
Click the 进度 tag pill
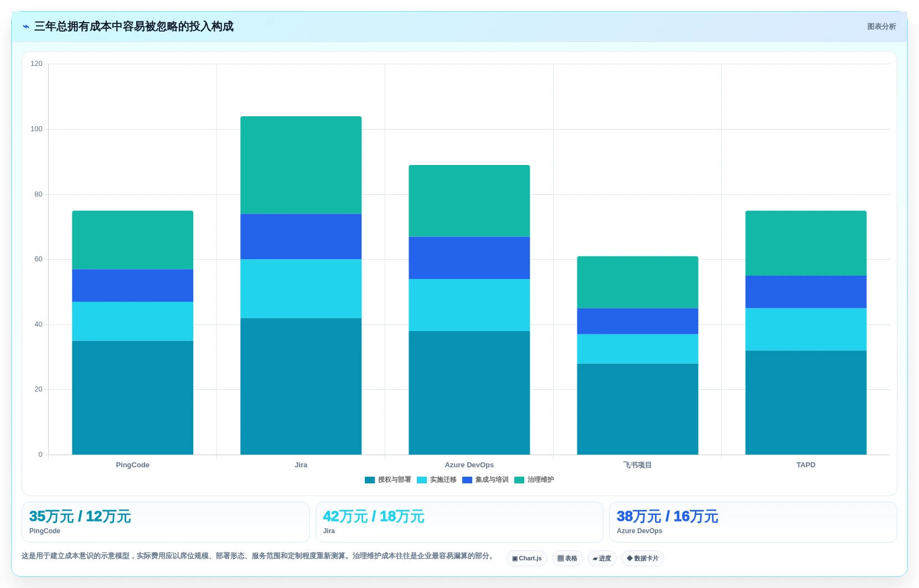click(x=602, y=558)
